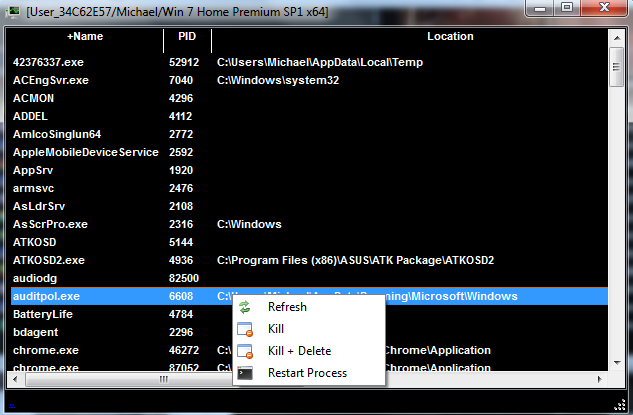Screen dimensions: 633x415
Task: Maximize the process manager window
Action: (x=567, y=8)
